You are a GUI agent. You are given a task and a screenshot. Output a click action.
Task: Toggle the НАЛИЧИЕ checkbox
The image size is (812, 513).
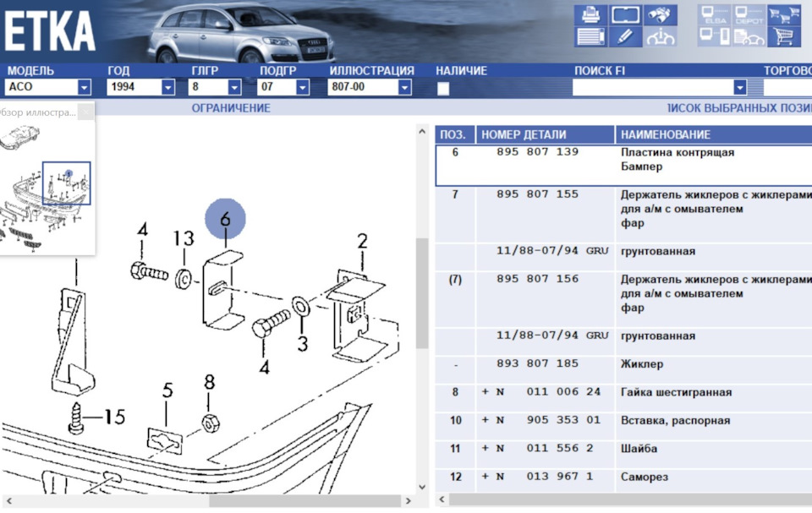point(443,89)
